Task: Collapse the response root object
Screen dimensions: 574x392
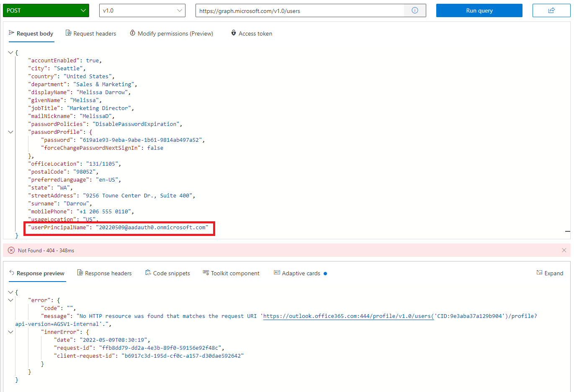Action: [10, 292]
